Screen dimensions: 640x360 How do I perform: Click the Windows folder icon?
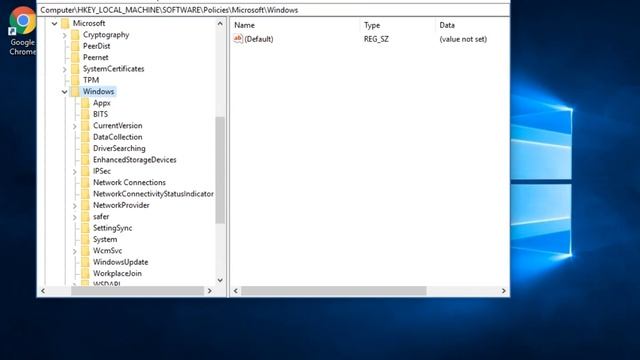pos(75,91)
